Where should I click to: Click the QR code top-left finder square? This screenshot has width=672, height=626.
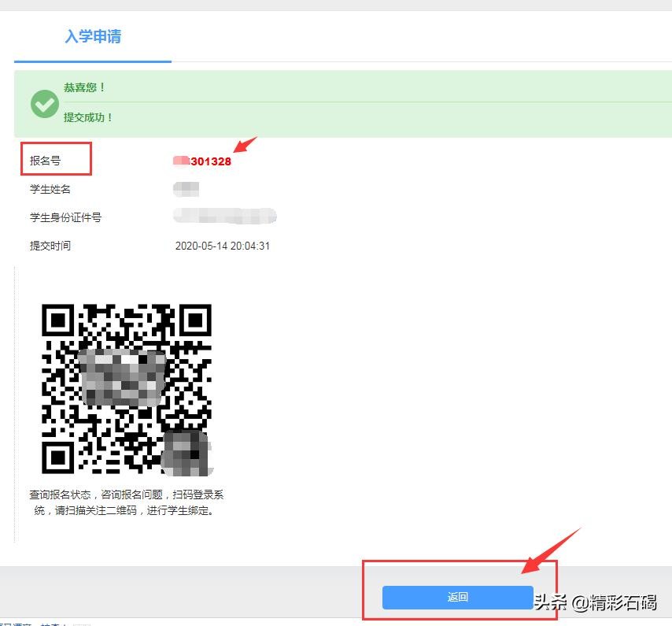pos(58,320)
